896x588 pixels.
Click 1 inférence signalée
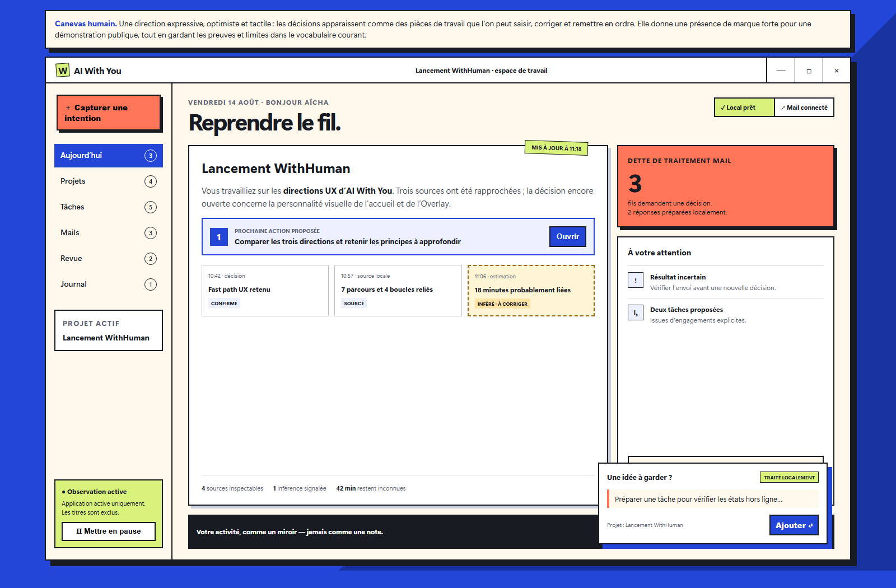tap(300, 488)
